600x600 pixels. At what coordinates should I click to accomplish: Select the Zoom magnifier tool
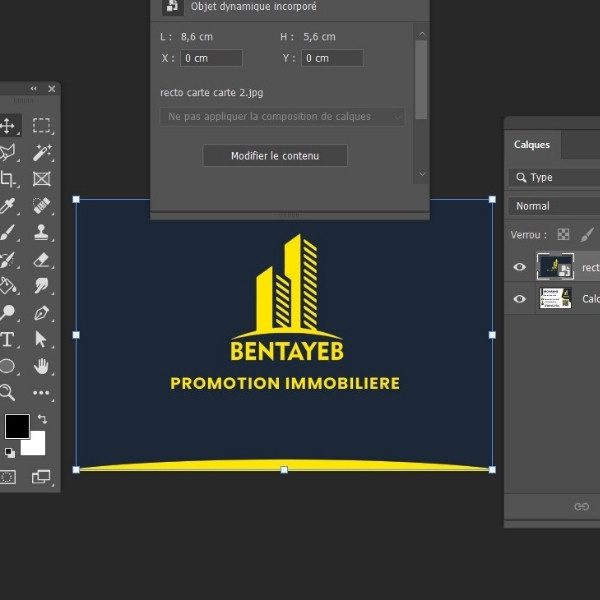pos(8,393)
